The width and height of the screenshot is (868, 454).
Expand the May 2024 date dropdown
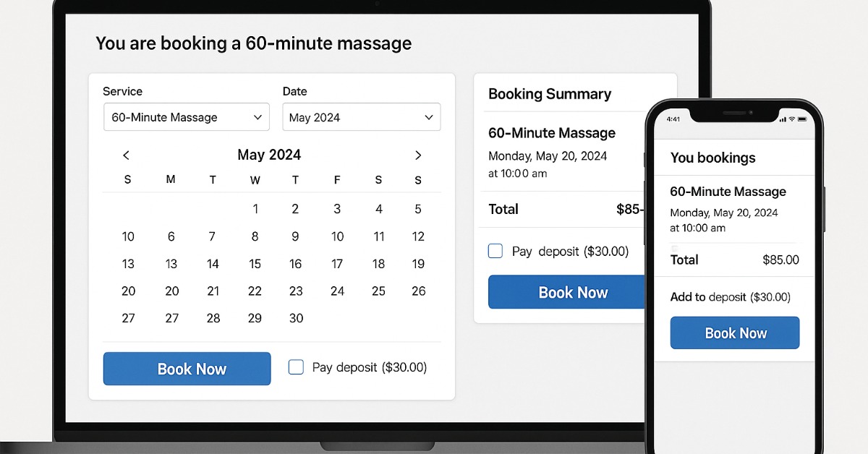point(361,117)
